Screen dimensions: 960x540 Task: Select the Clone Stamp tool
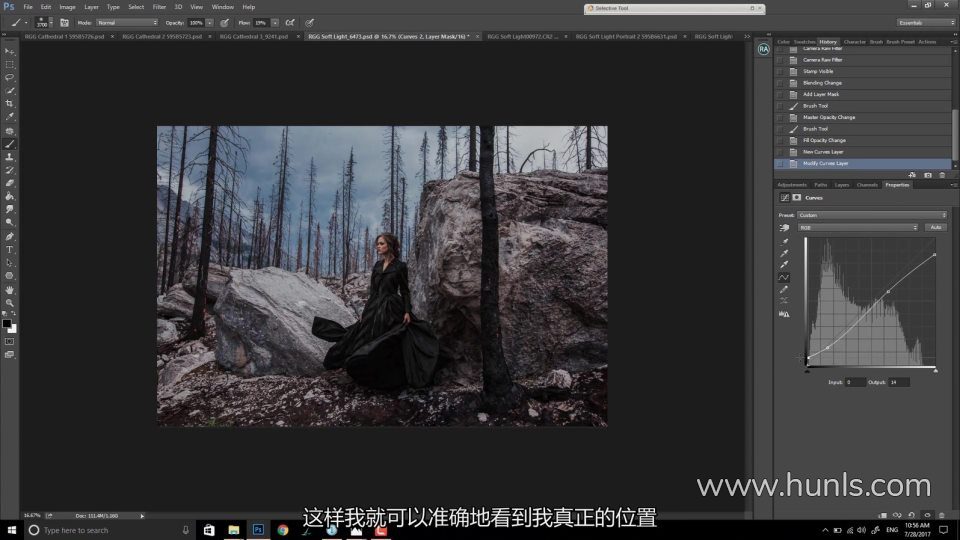click(9, 157)
